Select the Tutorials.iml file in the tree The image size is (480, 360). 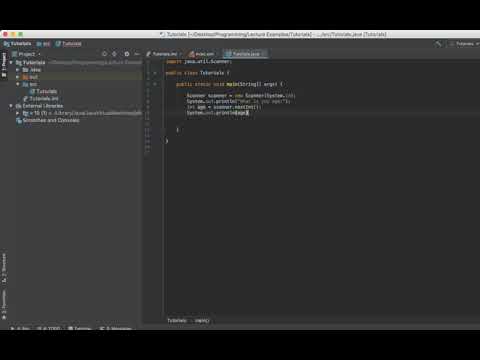point(41,99)
